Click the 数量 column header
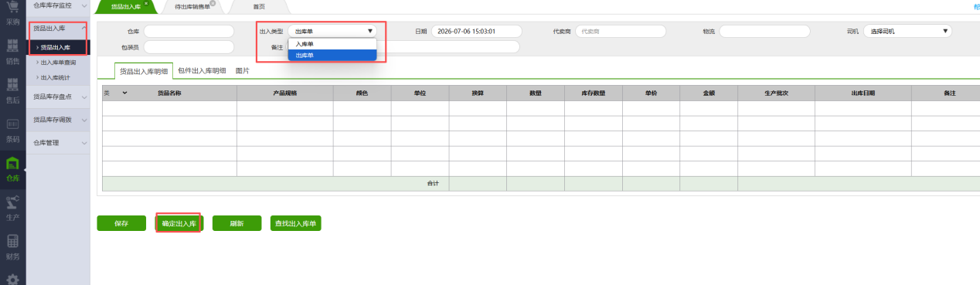The height and width of the screenshot is (285, 980). point(535,93)
